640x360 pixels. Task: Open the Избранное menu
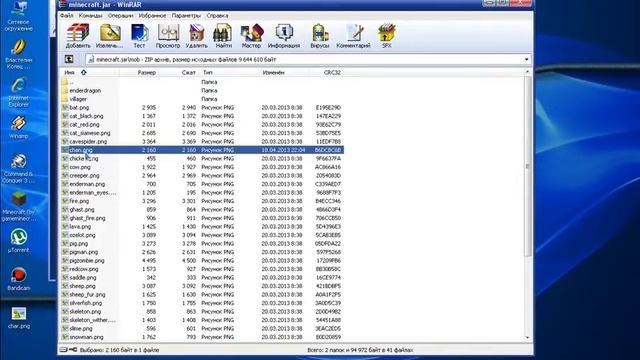[x=152, y=16]
